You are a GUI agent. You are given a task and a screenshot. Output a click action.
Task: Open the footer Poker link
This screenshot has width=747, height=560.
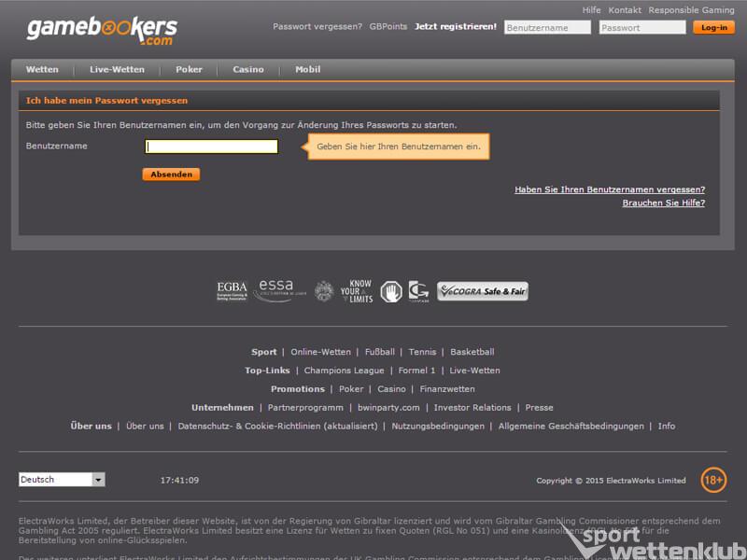point(351,389)
